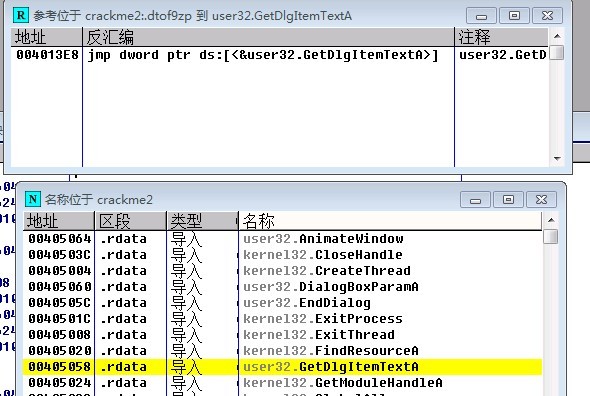Click scroll up arrow in names window

[x=551, y=220]
